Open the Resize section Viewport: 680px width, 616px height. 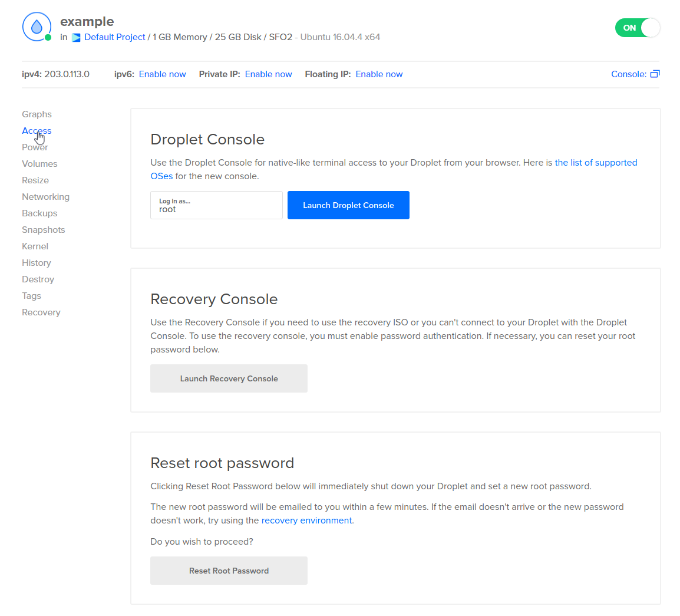35,180
